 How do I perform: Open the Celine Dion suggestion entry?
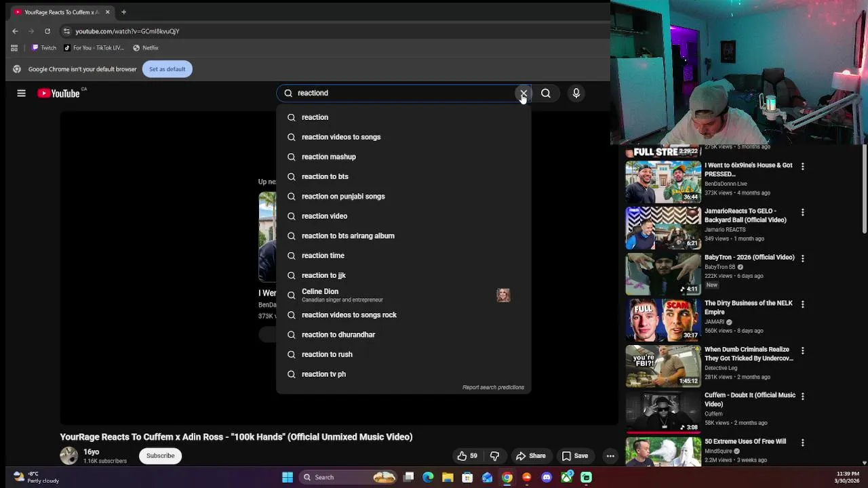403,295
